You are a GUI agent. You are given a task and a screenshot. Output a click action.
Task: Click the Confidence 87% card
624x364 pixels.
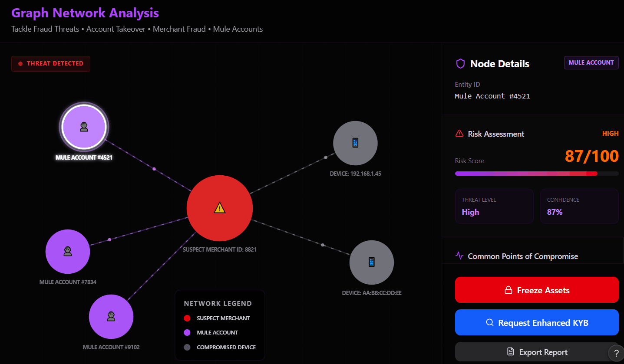[579, 206]
